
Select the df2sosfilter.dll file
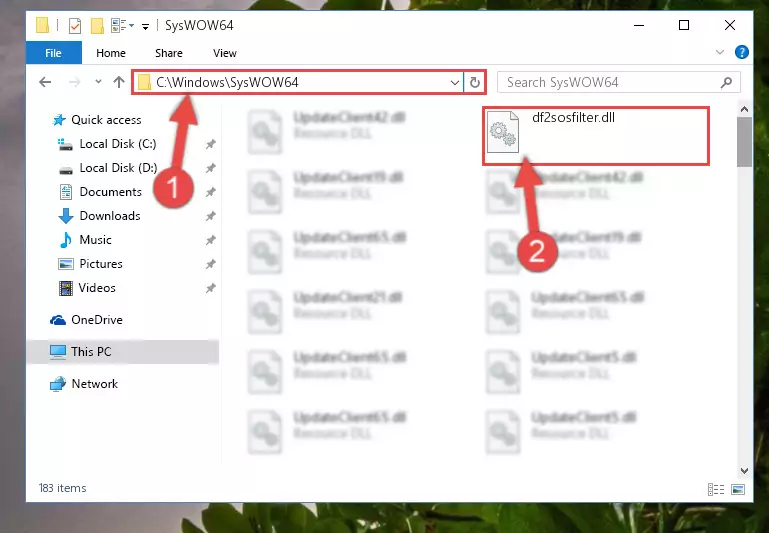596,135
